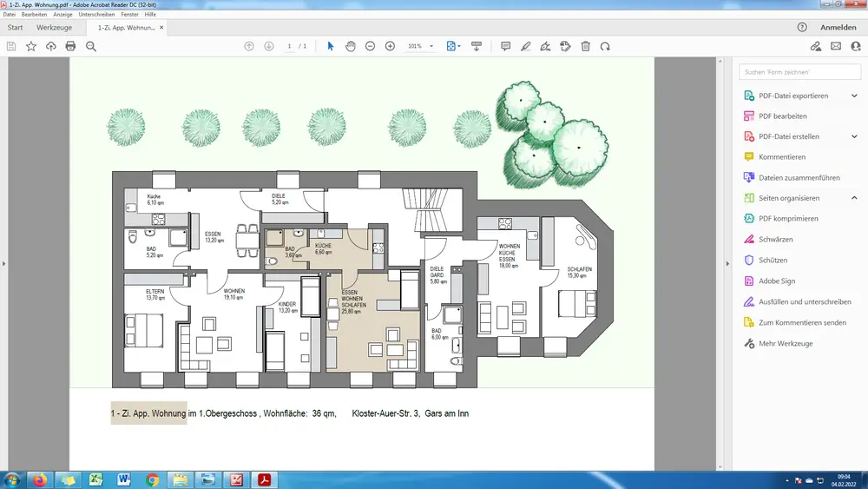Expand PDF-Datei erstellen options
The height and width of the screenshot is (489, 868).
(854, 136)
